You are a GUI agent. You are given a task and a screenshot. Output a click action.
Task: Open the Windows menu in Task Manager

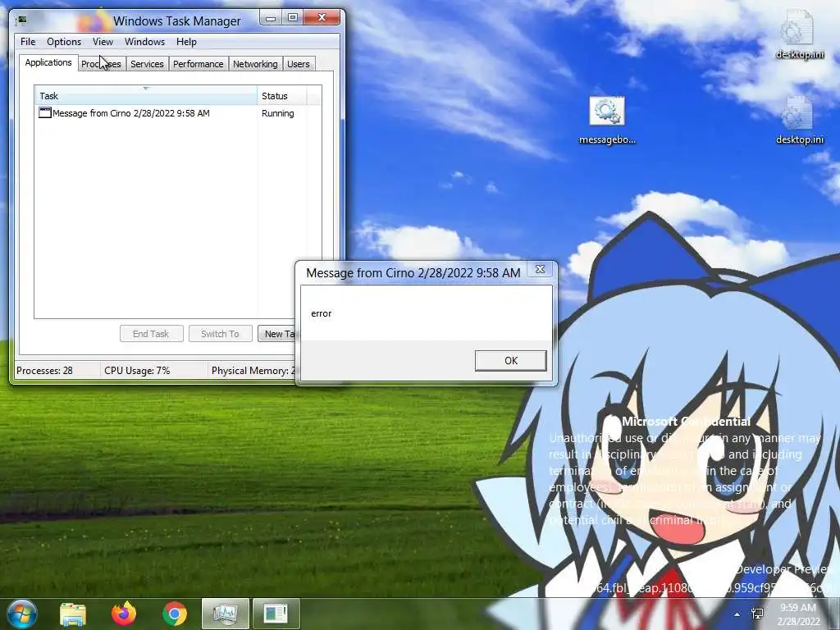coord(144,42)
